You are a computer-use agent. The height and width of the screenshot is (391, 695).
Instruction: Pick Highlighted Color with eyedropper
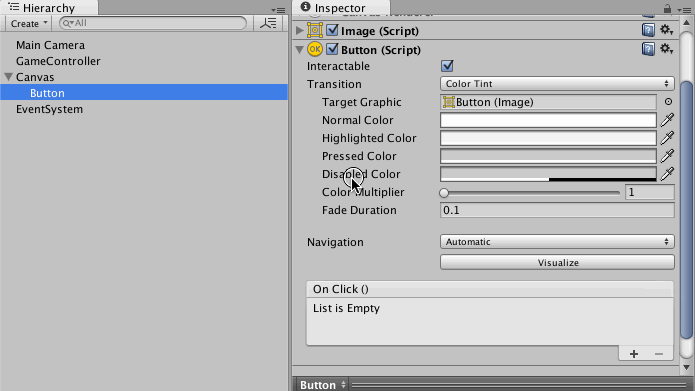pyautogui.click(x=667, y=138)
